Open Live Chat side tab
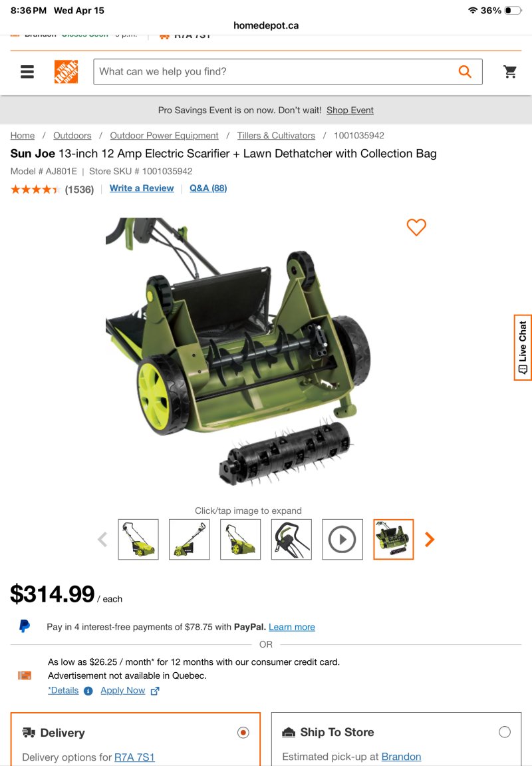Viewport: 532px width, 766px height. tap(523, 347)
